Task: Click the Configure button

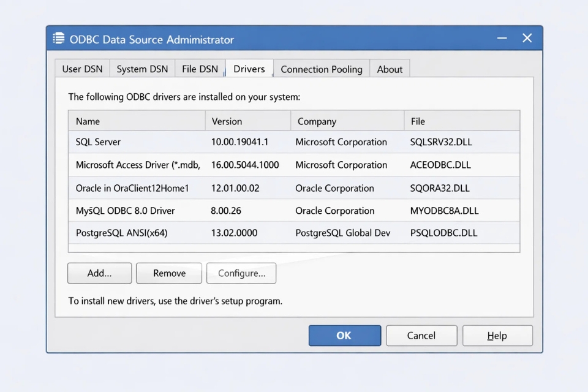Action: pos(241,273)
